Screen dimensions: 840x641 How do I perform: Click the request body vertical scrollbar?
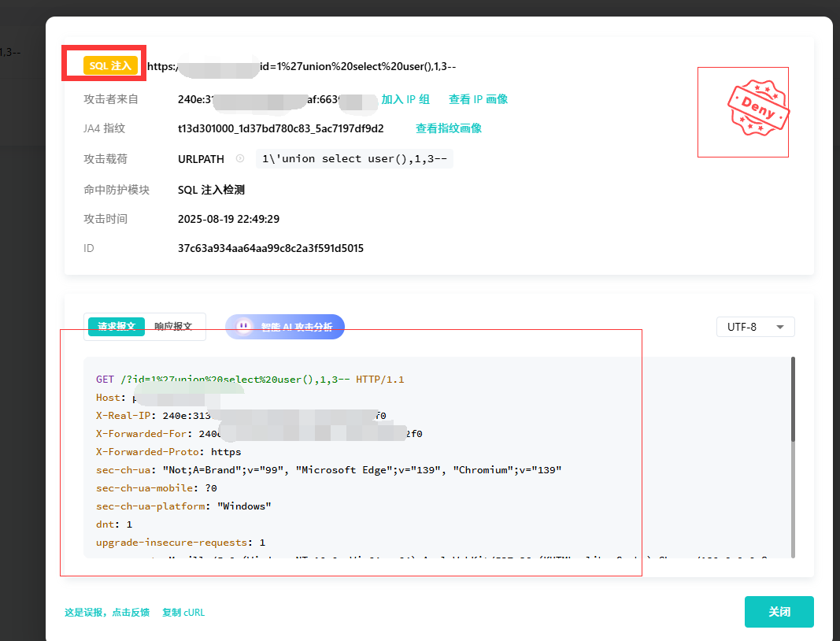click(x=792, y=457)
